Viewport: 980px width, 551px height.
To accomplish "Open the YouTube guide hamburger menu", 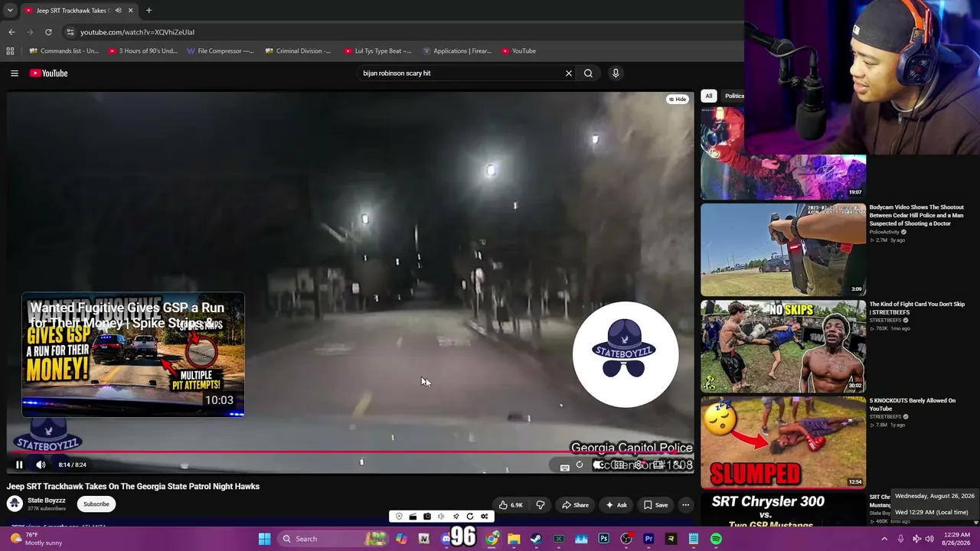I will click(x=15, y=73).
